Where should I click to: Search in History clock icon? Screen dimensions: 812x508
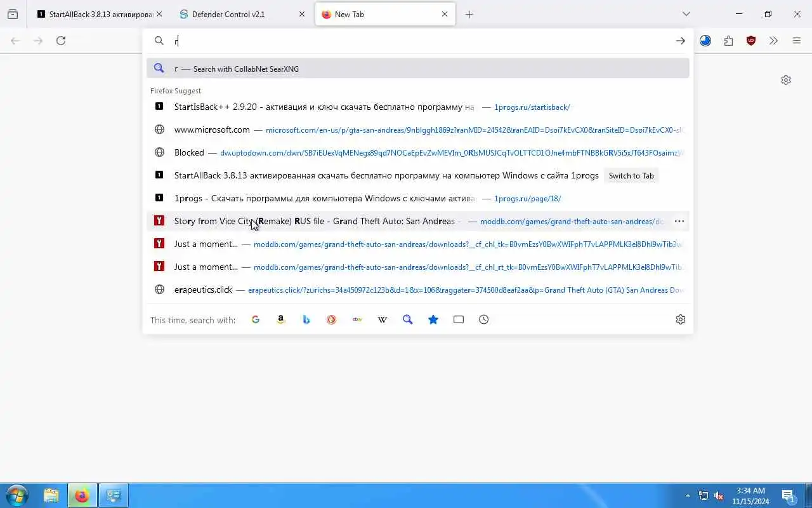pyautogui.click(x=484, y=319)
